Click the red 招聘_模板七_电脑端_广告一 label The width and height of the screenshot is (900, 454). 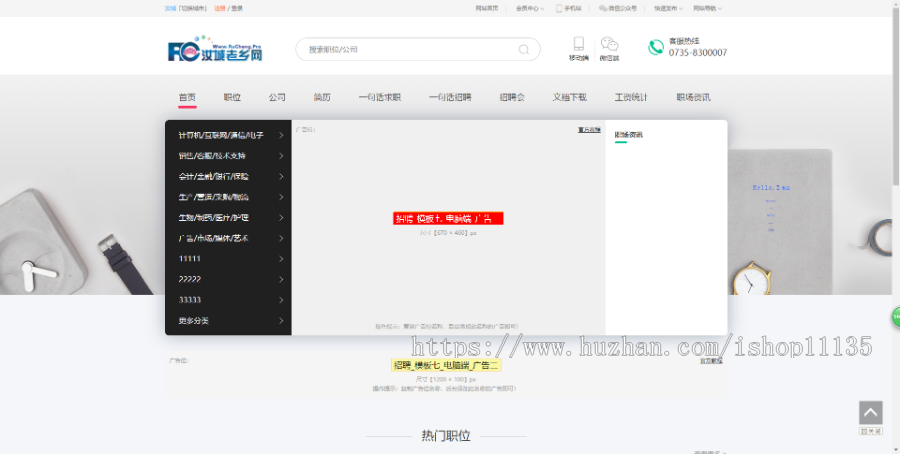[x=448, y=218]
